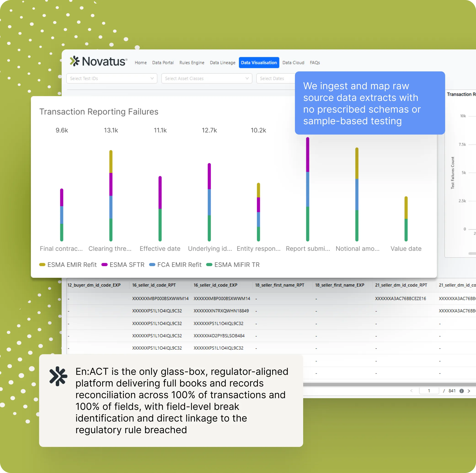Open the Data Lineage tab
476x473 pixels.
pos(222,63)
